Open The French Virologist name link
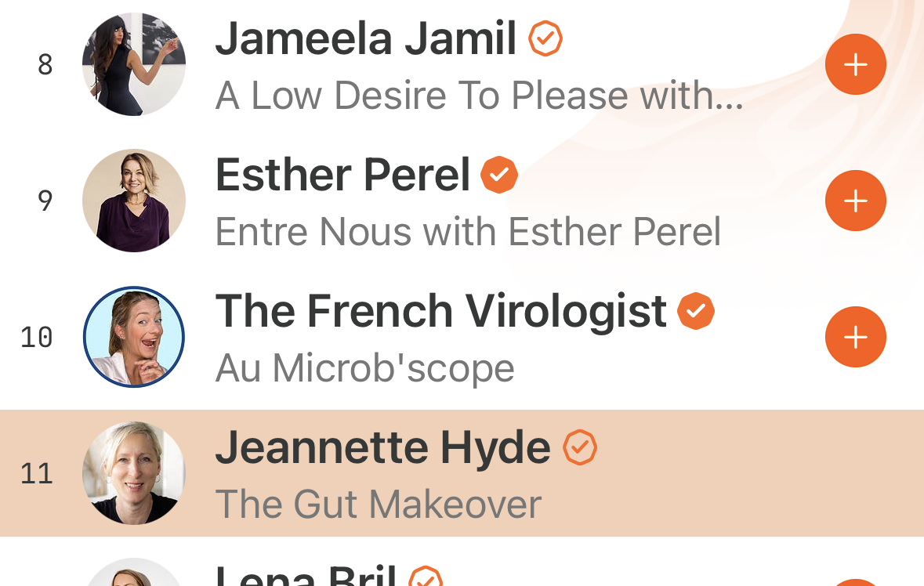Image resolution: width=924 pixels, height=586 pixels. tap(440, 311)
